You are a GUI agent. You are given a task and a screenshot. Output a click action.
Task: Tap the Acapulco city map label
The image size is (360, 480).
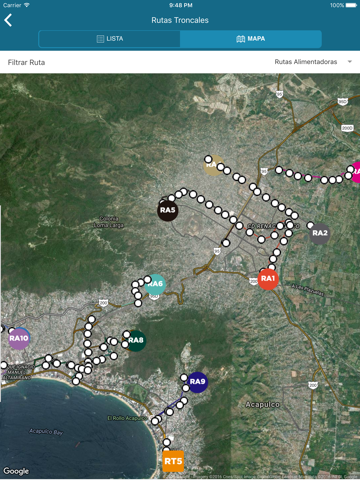click(x=262, y=405)
